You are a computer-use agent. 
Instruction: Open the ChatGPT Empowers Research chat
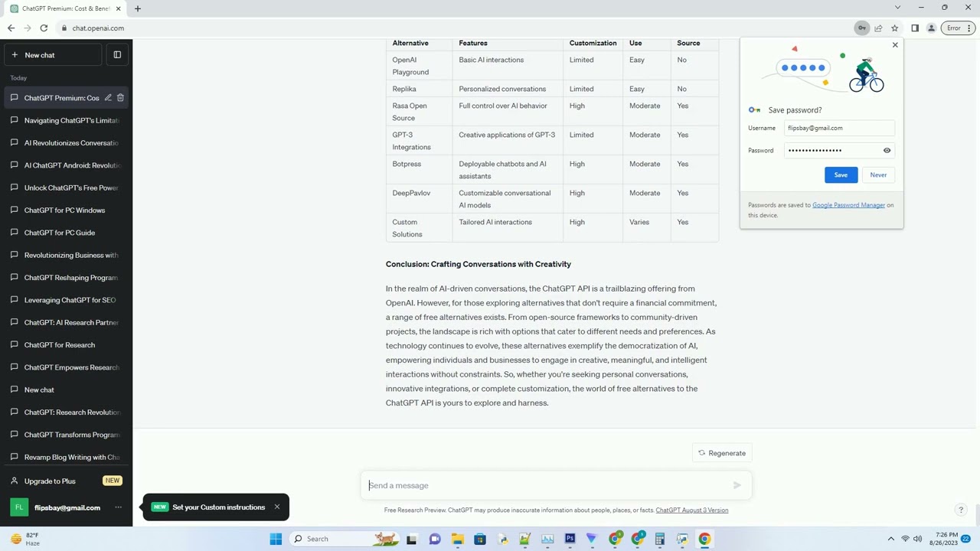66,367
